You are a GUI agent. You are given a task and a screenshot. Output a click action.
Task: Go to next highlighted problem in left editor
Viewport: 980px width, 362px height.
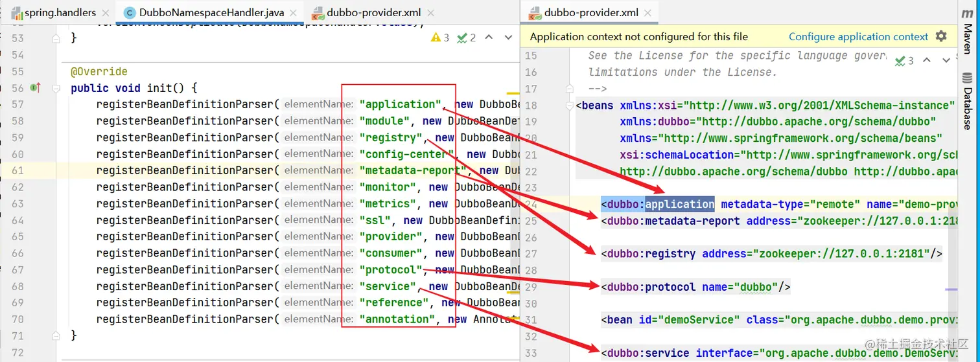(507, 38)
